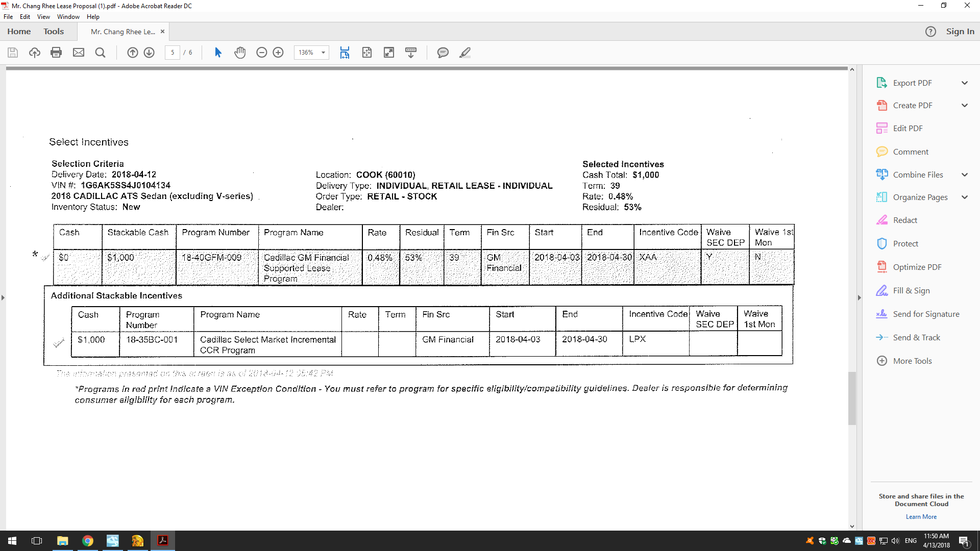Click the upload to cloud icon
The width and height of the screenshot is (980, 551).
(35, 53)
